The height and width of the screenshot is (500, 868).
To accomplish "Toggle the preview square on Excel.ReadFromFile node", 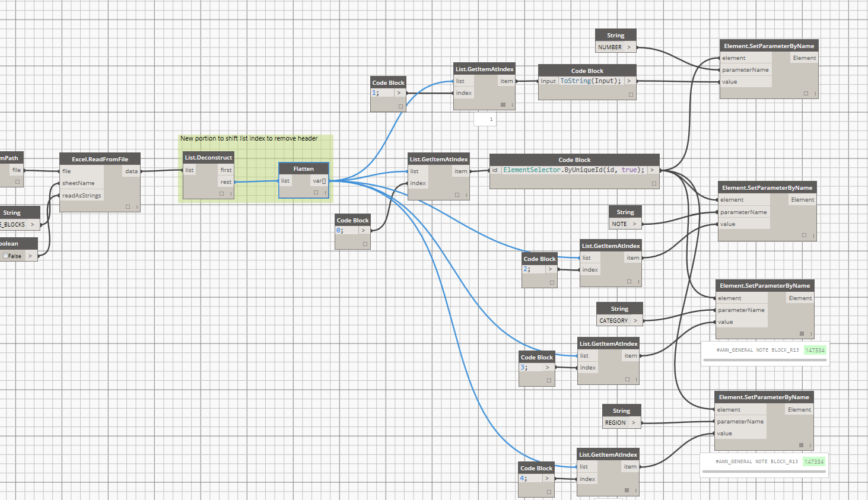I will click(128, 206).
